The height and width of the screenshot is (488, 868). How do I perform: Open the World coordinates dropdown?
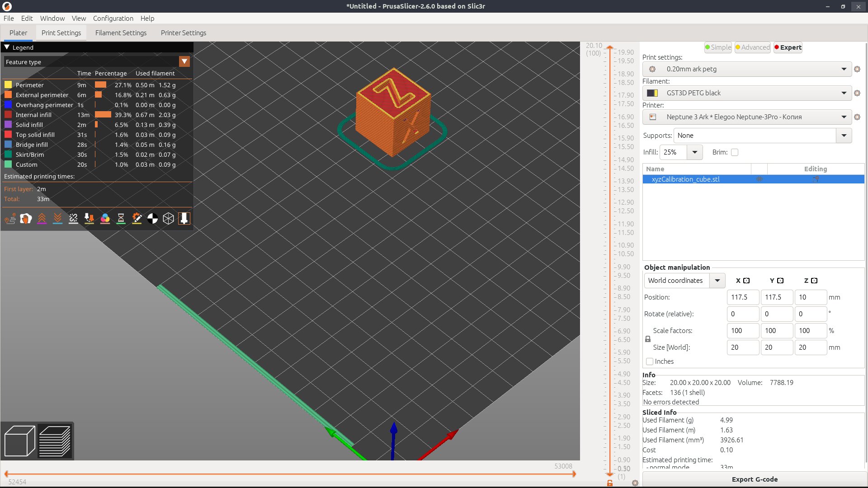tap(717, 281)
